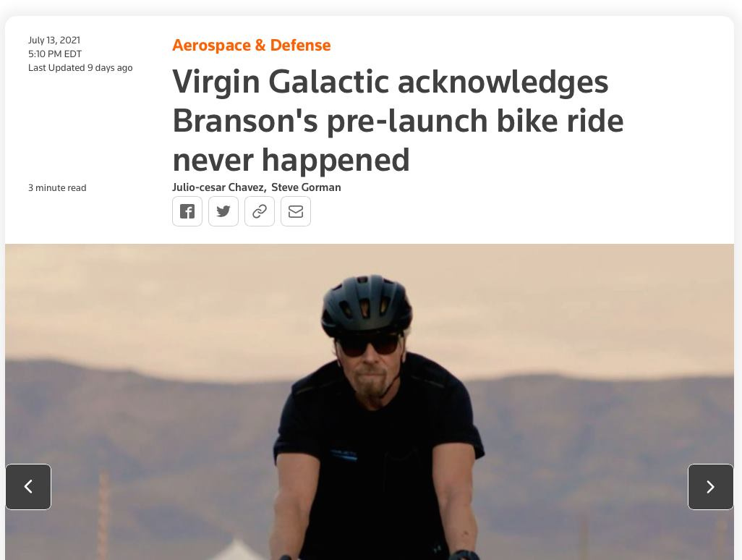Viewport: 742px width, 560px height.
Task: Click the Virgin Galactic article headline
Action: [x=398, y=120]
